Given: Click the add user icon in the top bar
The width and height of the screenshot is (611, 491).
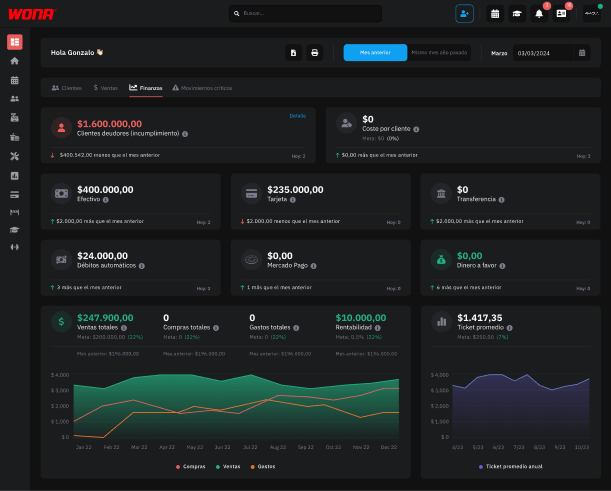Looking at the screenshot, I should pyautogui.click(x=464, y=14).
